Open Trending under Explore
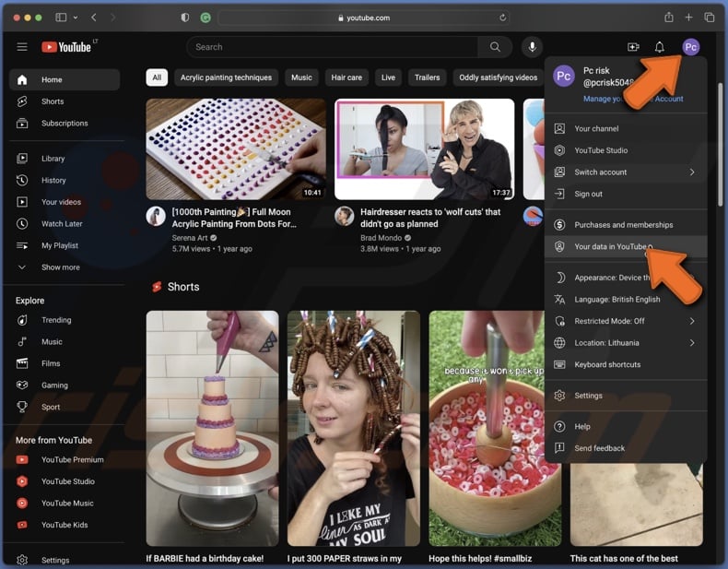 click(x=65, y=320)
